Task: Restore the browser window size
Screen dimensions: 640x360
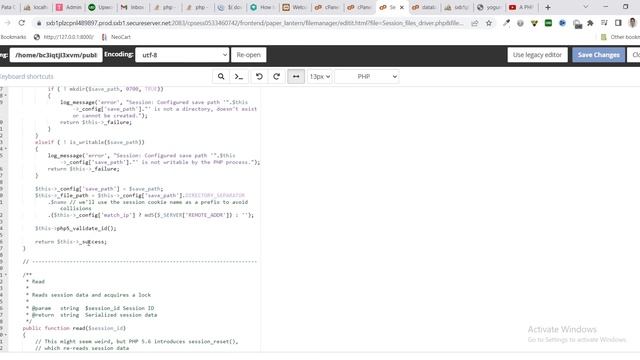Action: tap(626, 7)
